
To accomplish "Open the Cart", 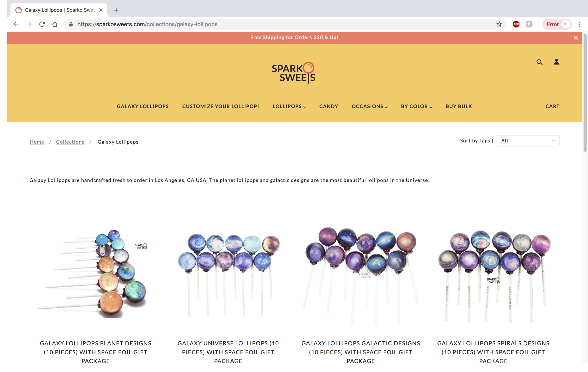I will click(552, 106).
